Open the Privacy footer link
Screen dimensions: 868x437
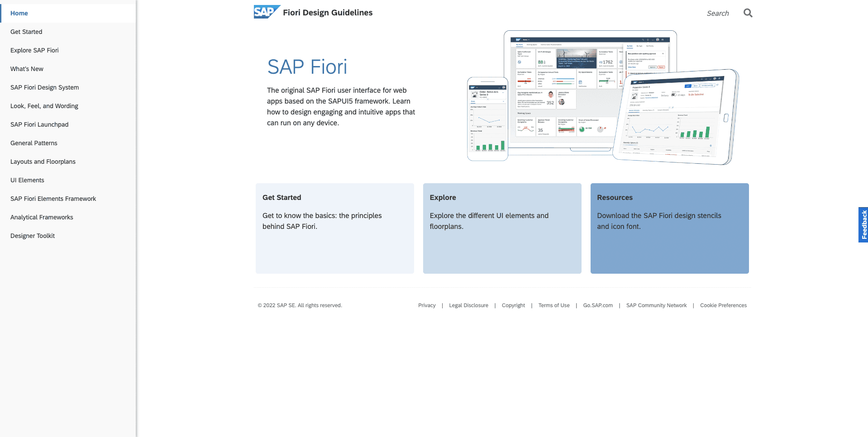click(427, 305)
